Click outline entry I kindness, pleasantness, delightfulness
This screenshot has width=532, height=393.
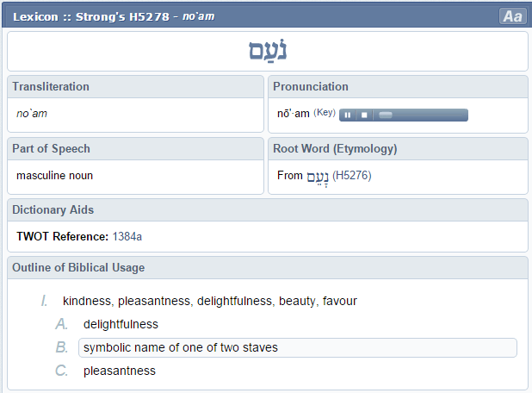pyautogui.click(x=209, y=301)
